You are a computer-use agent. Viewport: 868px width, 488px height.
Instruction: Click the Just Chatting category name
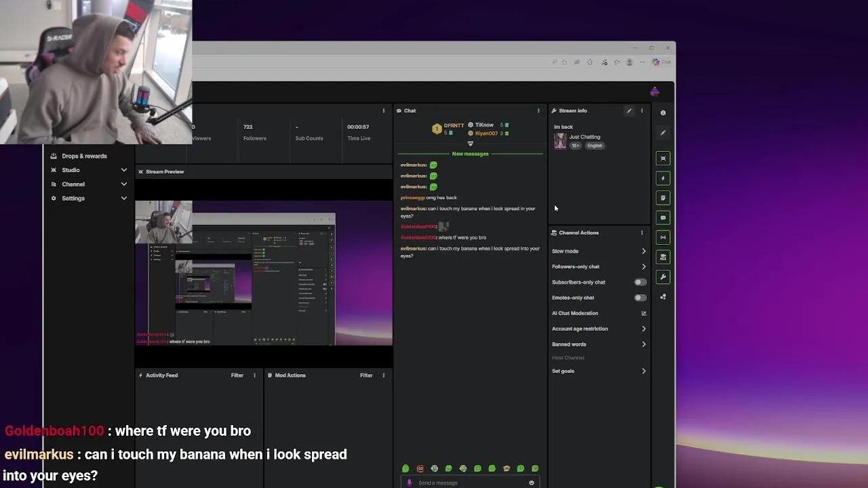(585, 137)
